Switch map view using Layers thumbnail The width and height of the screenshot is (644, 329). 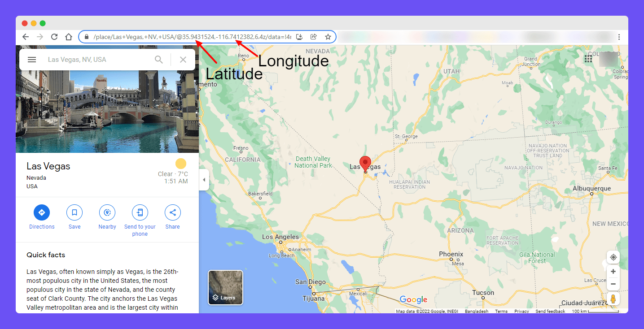pyautogui.click(x=225, y=287)
